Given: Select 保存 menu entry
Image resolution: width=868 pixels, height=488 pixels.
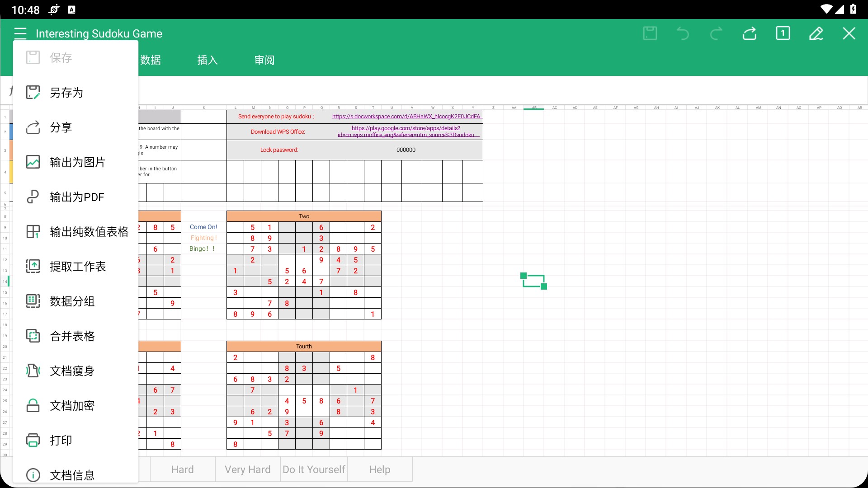Looking at the screenshot, I should pyautogui.click(x=75, y=58).
